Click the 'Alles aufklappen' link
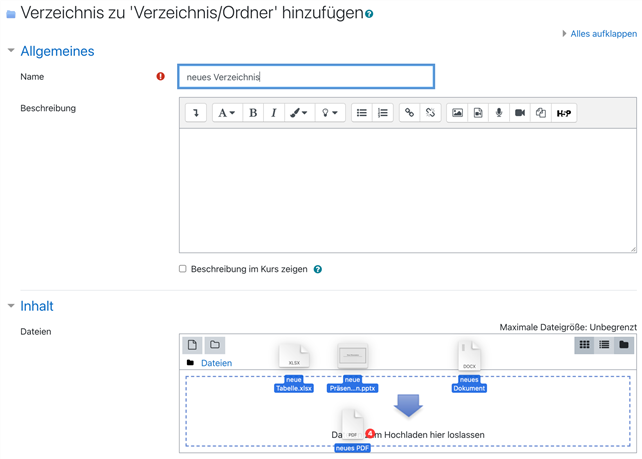 point(603,33)
